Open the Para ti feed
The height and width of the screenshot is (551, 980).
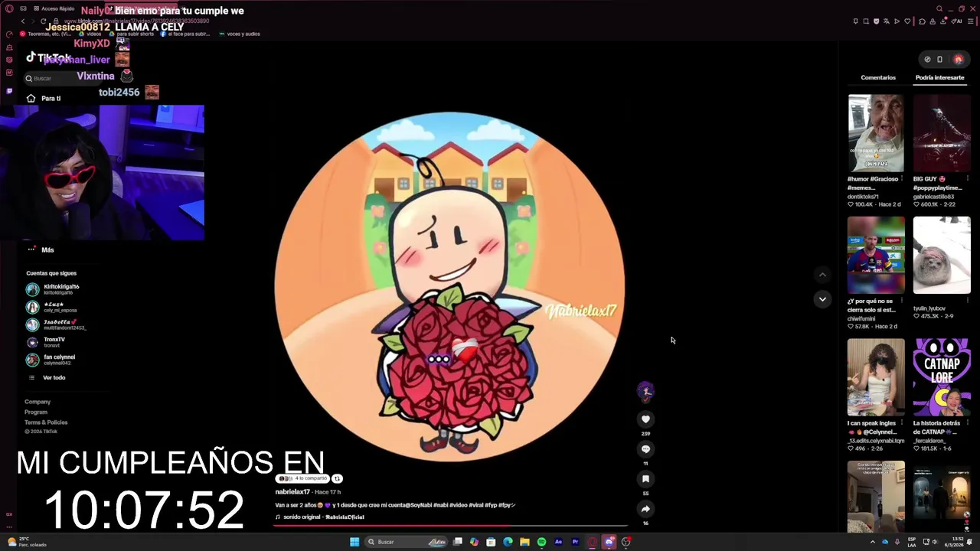[x=44, y=98]
